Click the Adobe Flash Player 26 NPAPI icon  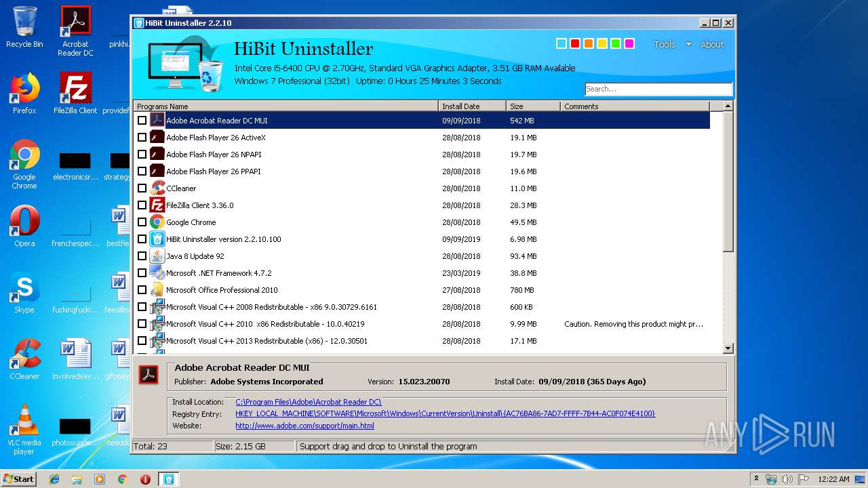coord(157,154)
